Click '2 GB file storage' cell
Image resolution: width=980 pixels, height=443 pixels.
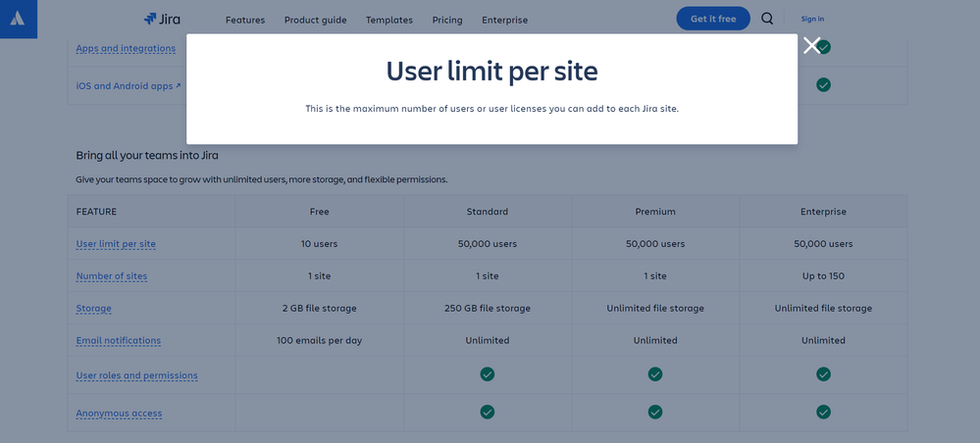tap(320, 308)
